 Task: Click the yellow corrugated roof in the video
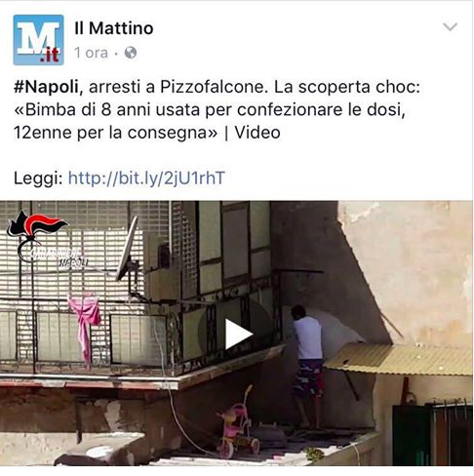(399, 359)
